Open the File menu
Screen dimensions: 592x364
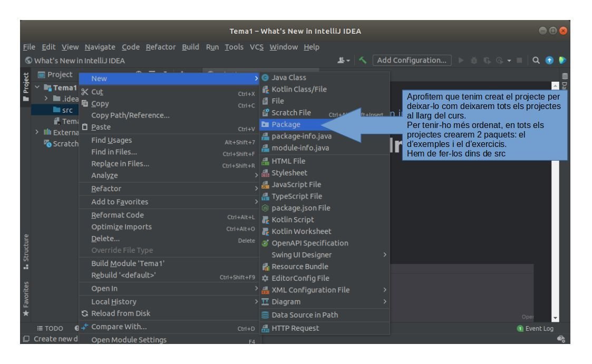point(29,47)
